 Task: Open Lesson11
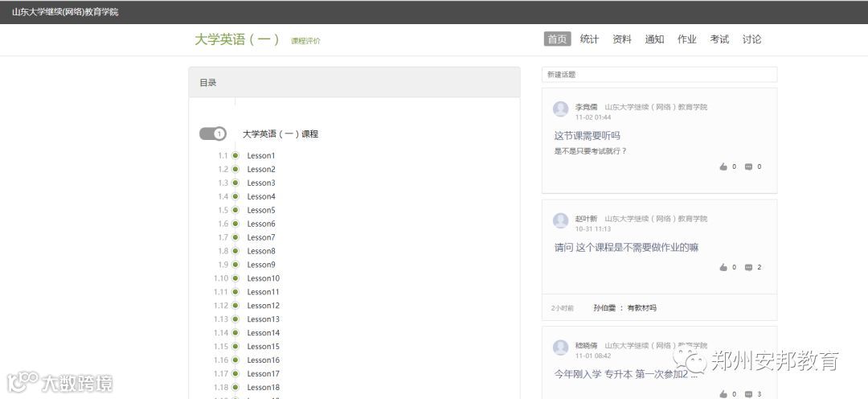coord(264,292)
